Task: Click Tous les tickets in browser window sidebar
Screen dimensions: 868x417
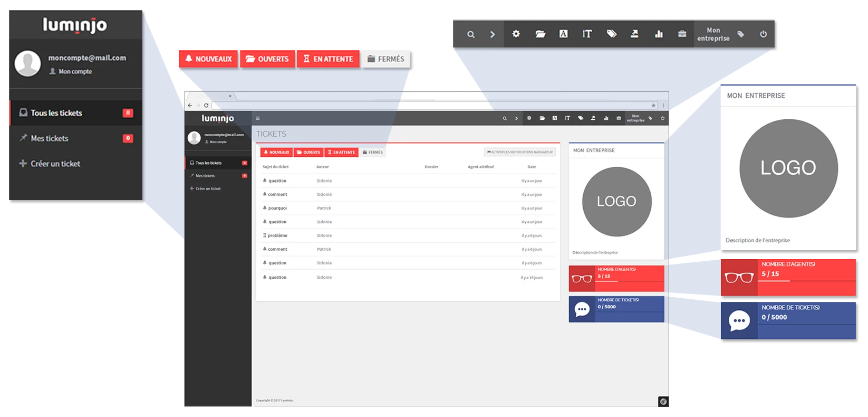Action: 218,163
